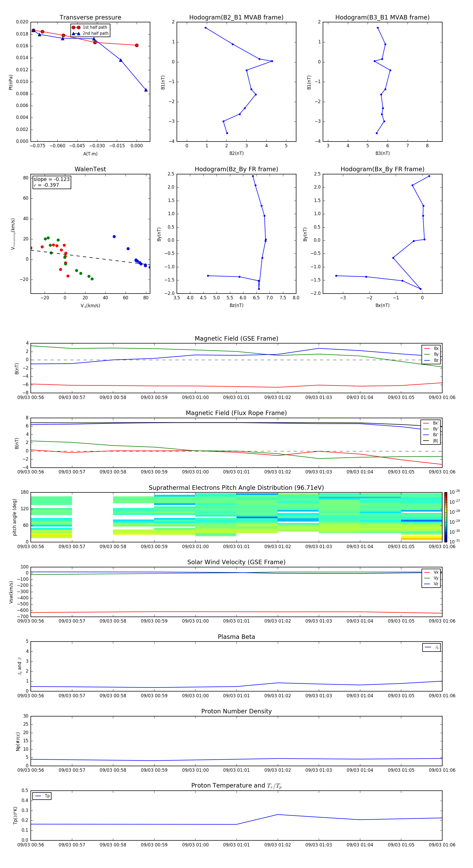Image resolution: width=473 pixels, height=868 pixels.
Task: Click the "Tp" legend in Proton Temperature
Action: (x=42, y=796)
